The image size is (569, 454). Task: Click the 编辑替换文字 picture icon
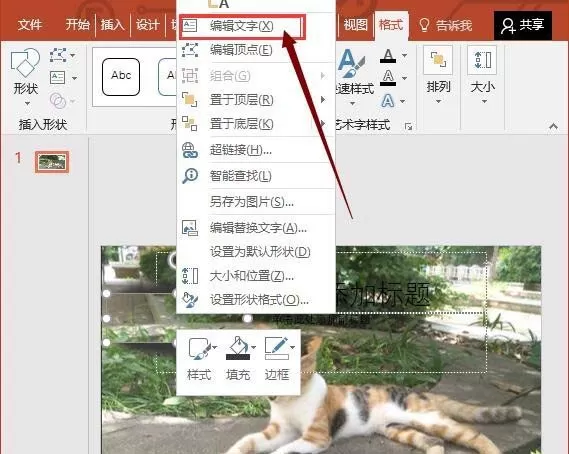tap(190, 228)
